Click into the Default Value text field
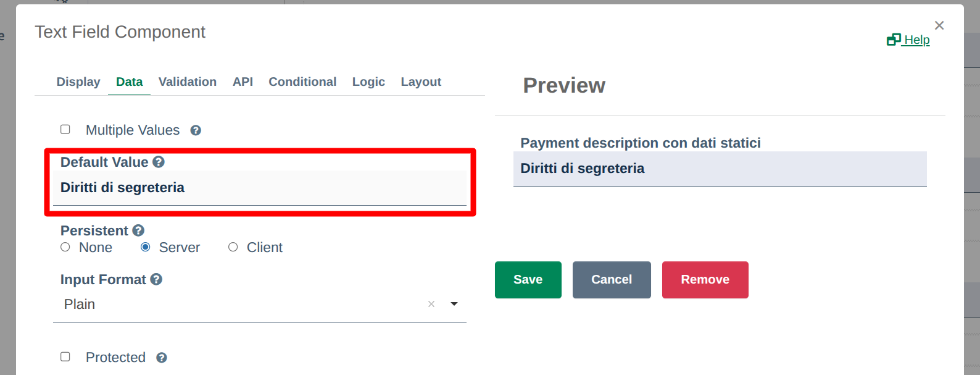Viewport: 980px width, 375px height. tap(260, 188)
